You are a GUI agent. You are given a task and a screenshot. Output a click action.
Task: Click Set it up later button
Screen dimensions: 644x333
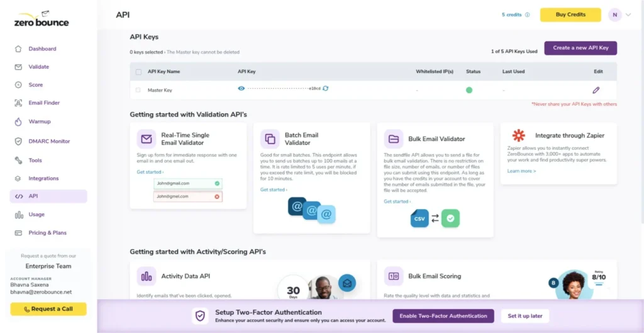tap(525, 316)
